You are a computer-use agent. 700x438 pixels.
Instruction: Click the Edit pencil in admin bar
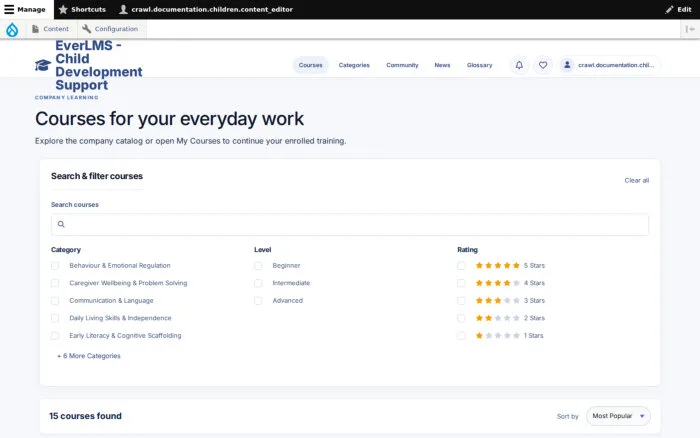[678, 9]
